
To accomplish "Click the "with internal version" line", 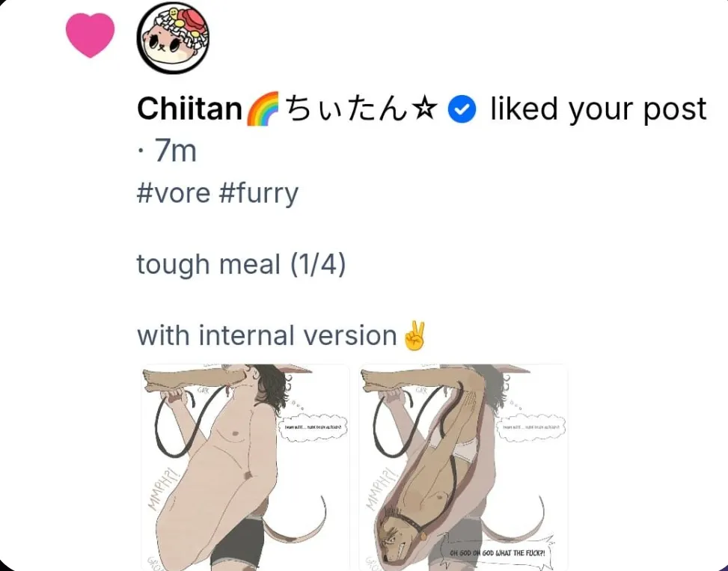I will tap(266, 336).
